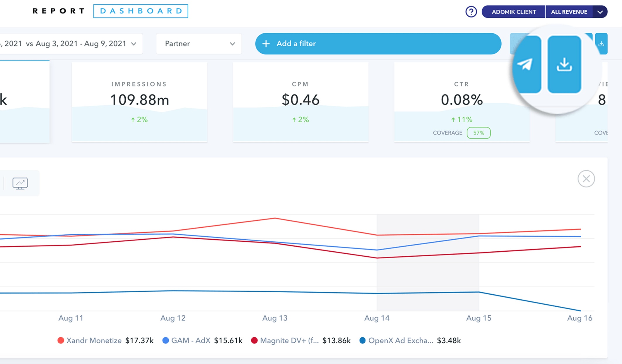Select the CPM metric card
Screen dimensions: 622x364
point(300,102)
